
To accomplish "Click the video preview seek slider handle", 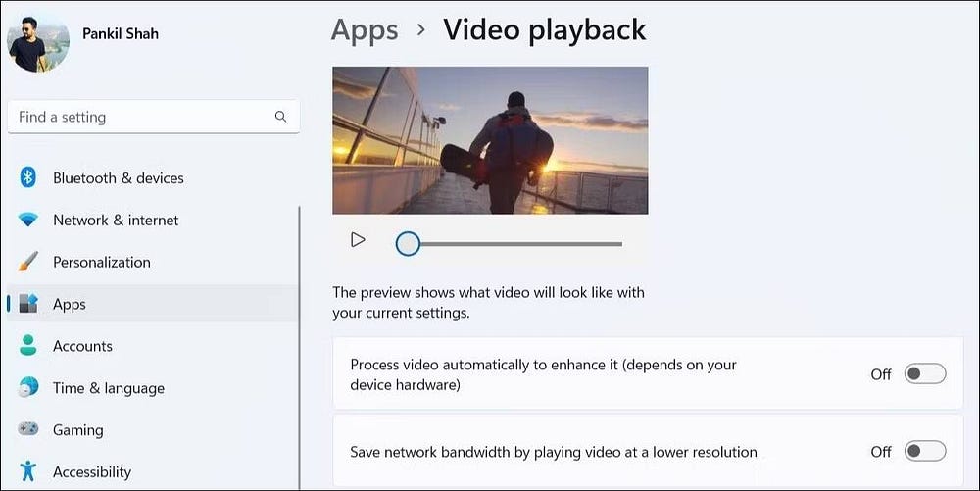I will point(408,244).
